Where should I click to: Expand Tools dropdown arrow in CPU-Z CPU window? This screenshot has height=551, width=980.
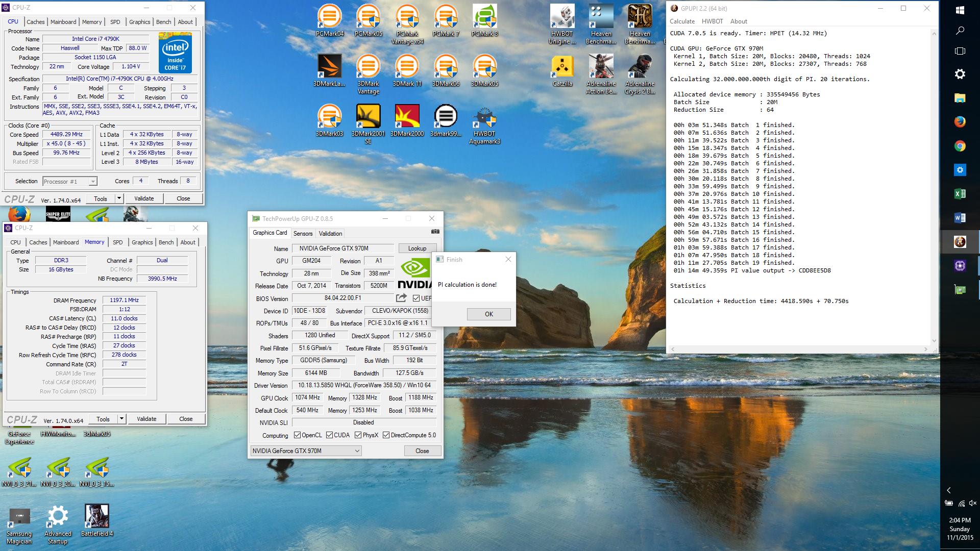point(119,198)
